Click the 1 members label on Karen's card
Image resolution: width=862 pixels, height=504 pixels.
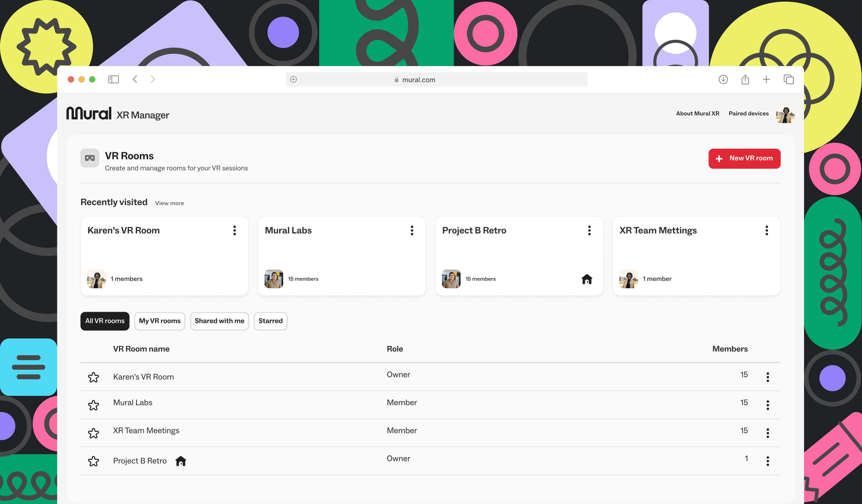click(x=127, y=279)
